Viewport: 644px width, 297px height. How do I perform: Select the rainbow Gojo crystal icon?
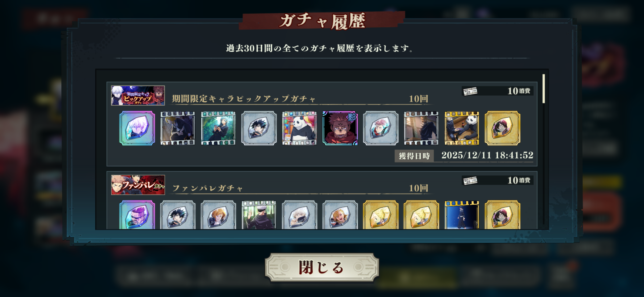coord(137,128)
